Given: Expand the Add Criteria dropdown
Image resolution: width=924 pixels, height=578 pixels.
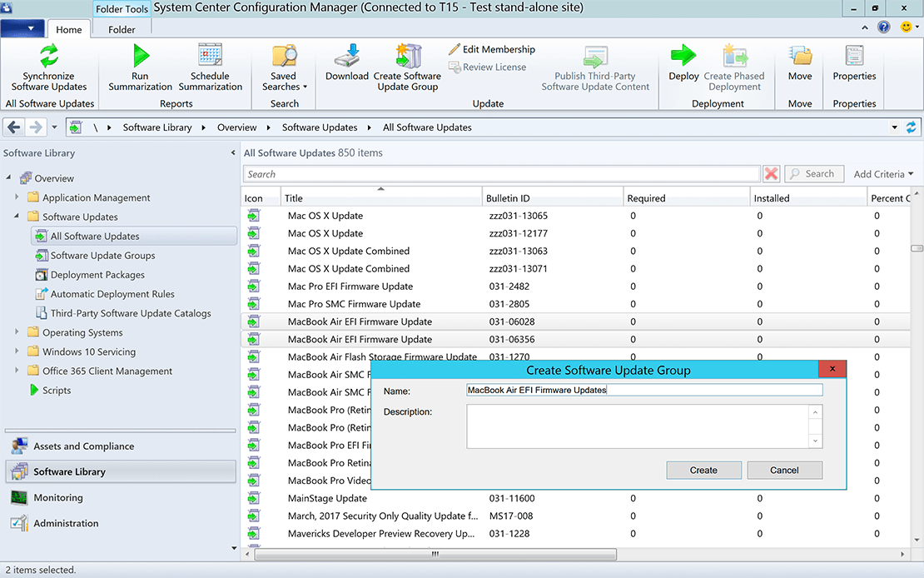Looking at the screenshot, I should point(883,174).
